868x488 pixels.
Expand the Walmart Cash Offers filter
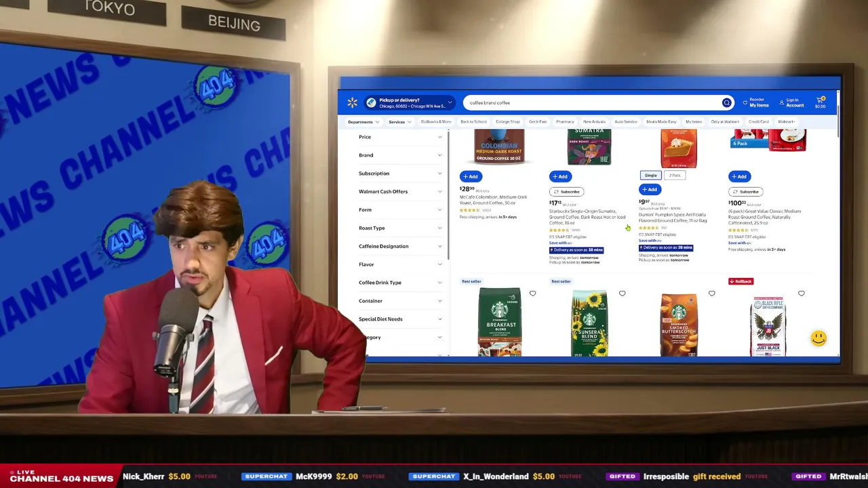click(x=400, y=192)
